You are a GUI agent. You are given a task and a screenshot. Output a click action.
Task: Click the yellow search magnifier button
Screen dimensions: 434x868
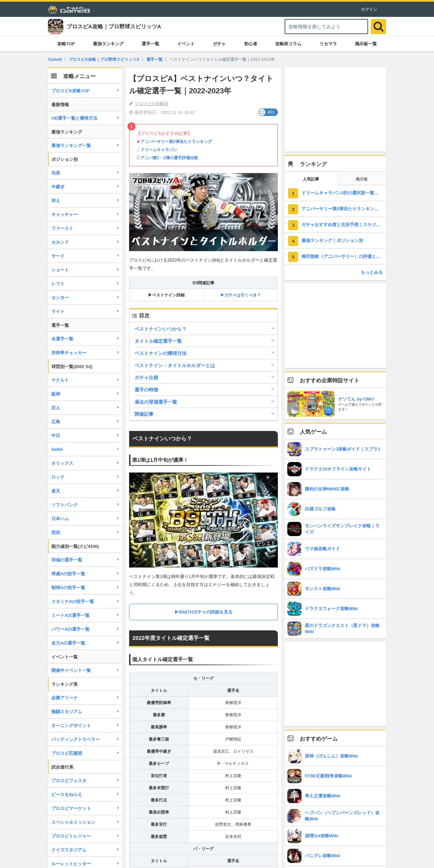click(x=378, y=26)
